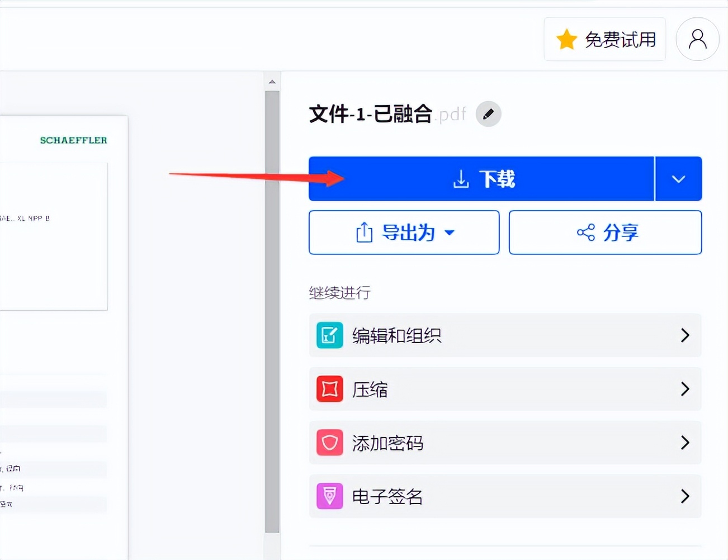This screenshot has height=560, width=728.
Task: Select the 电子签名 option
Action: click(x=505, y=496)
